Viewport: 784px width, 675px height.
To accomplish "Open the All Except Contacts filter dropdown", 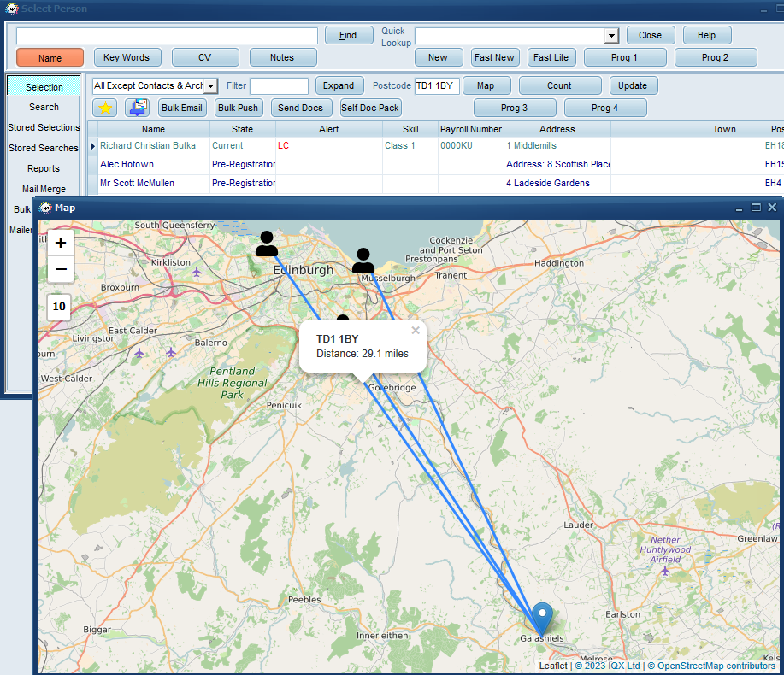I will click(210, 86).
